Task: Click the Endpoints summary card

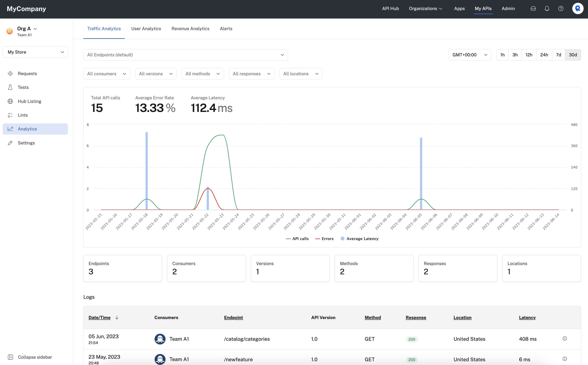Action: [x=122, y=268]
